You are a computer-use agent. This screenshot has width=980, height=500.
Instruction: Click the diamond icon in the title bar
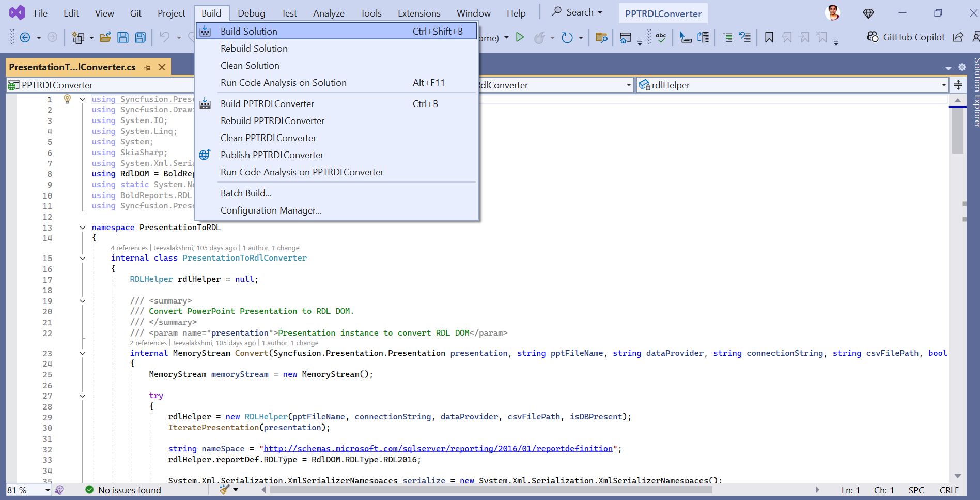pos(868,13)
